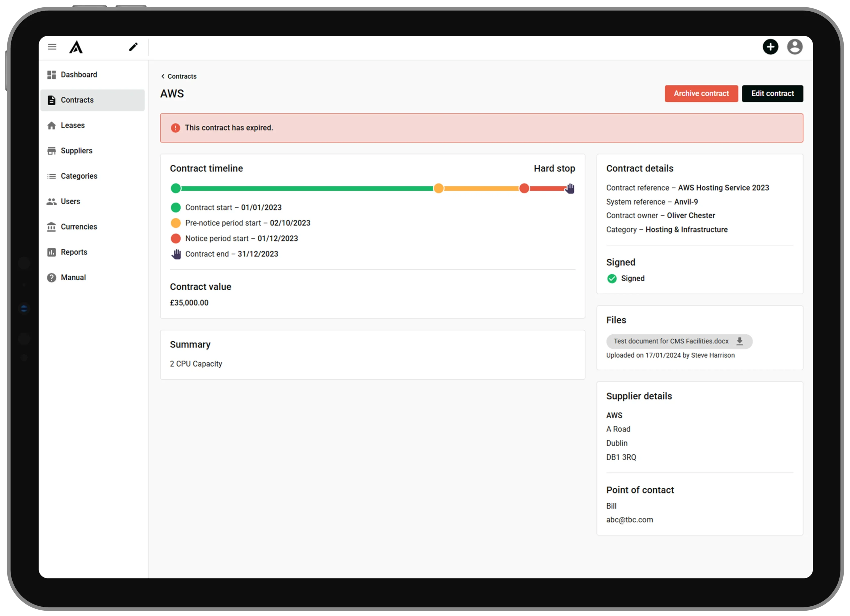This screenshot has height=616, width=850.
Task: Open Users in the sidebar
Action: click(x=93, y=202)
